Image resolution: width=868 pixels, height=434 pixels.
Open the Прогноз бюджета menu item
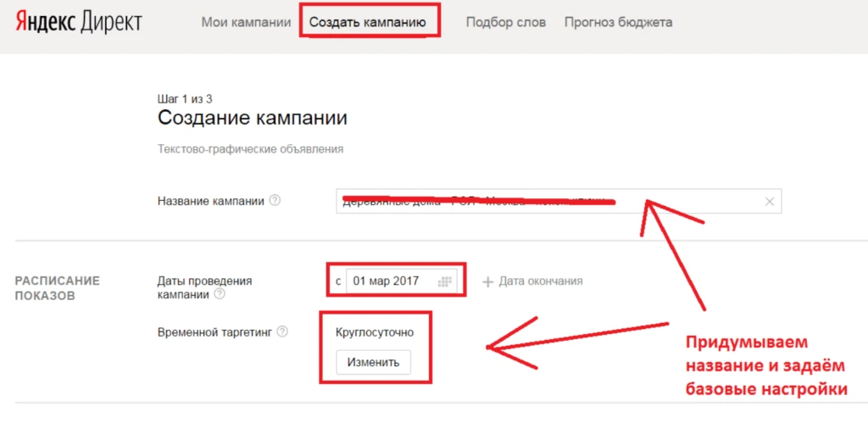click(618, 22)
